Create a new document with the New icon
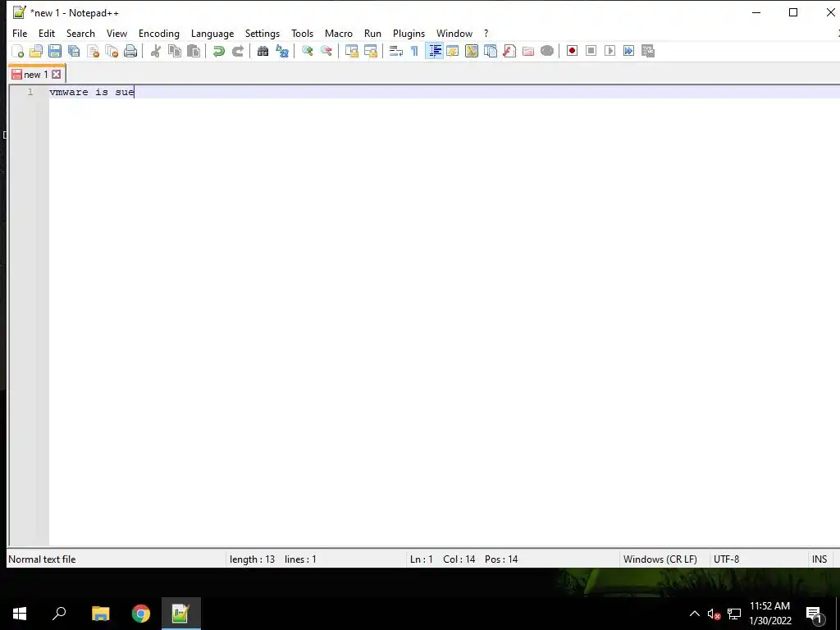Viewport: 840px width, 630px height. click(18, 51)
